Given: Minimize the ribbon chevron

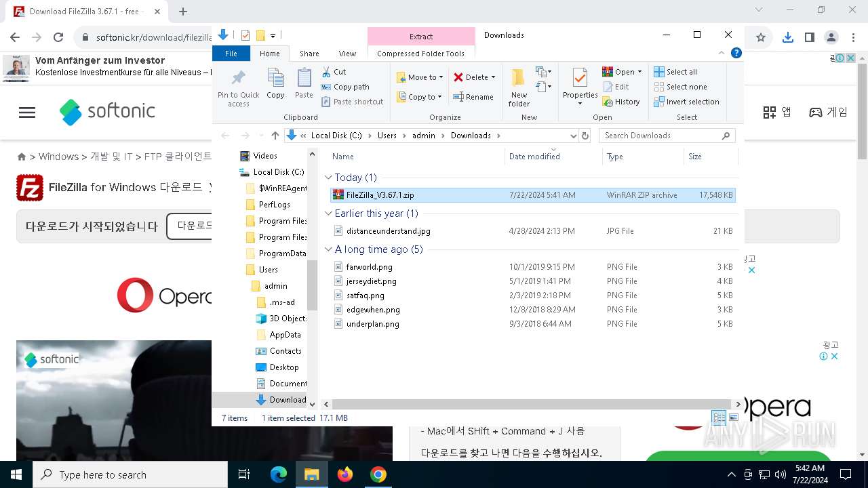Looking at the screenshot, I should (723, 53).
